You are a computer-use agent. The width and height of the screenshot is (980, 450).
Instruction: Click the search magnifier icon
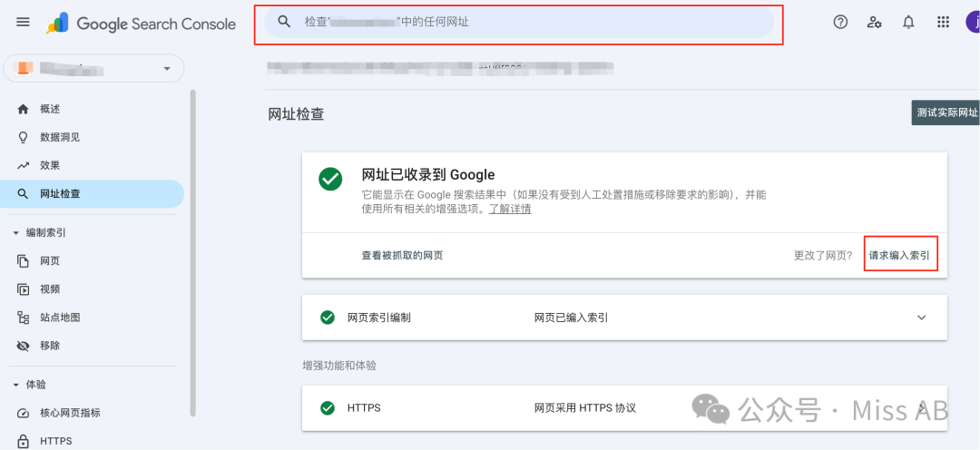[x=284, y=22]
